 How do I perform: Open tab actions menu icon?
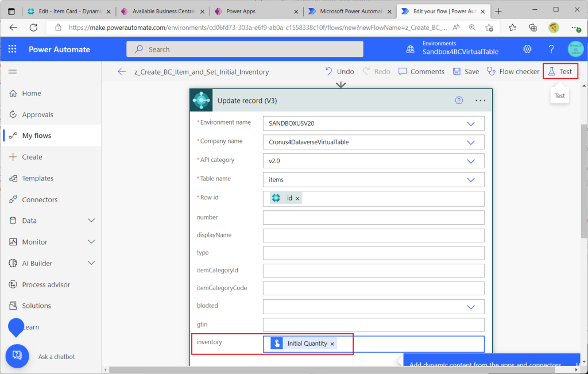(11, 11)
